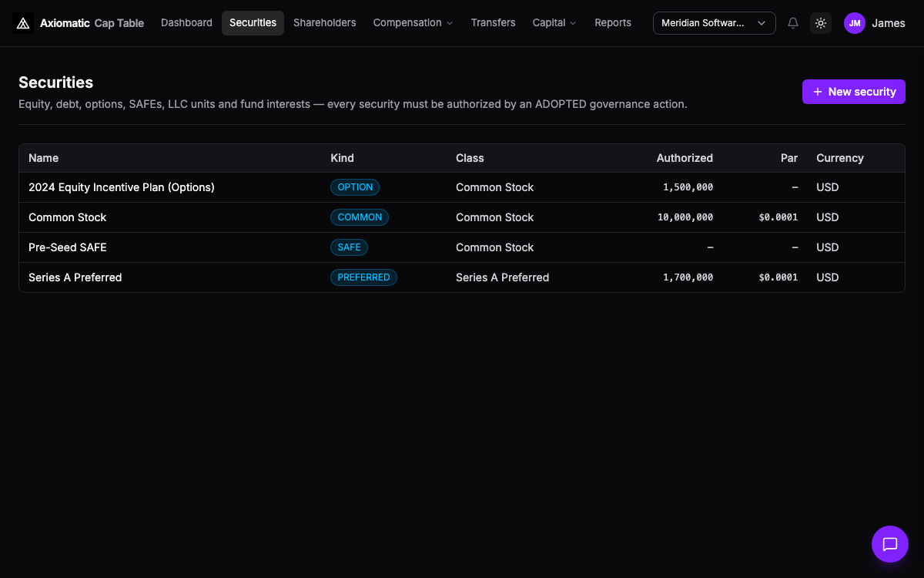Expand the Compensation menu
Viewport: 924px width, 578px height.
point(413,23)
